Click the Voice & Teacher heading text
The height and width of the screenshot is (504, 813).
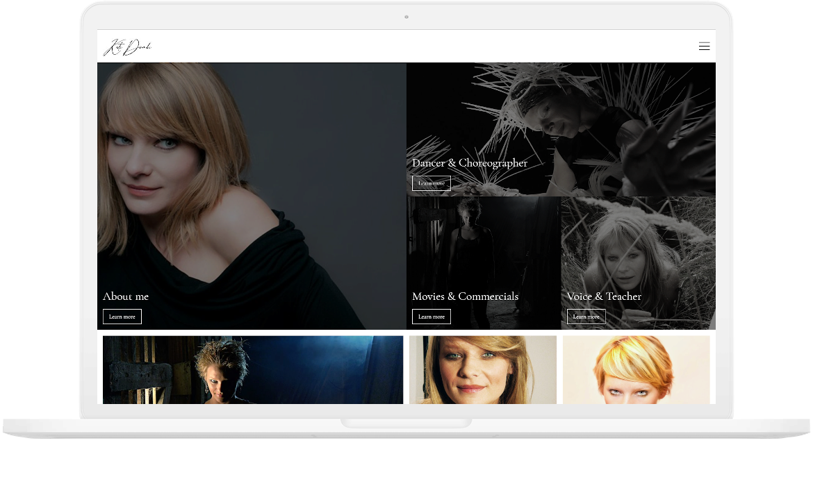[x=603, y=296]
